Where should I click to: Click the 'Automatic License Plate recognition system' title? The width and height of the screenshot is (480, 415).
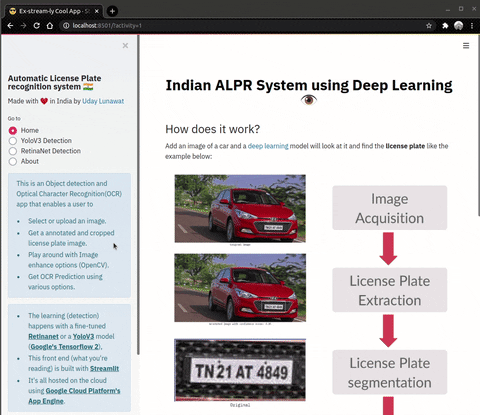click(55, 82)
